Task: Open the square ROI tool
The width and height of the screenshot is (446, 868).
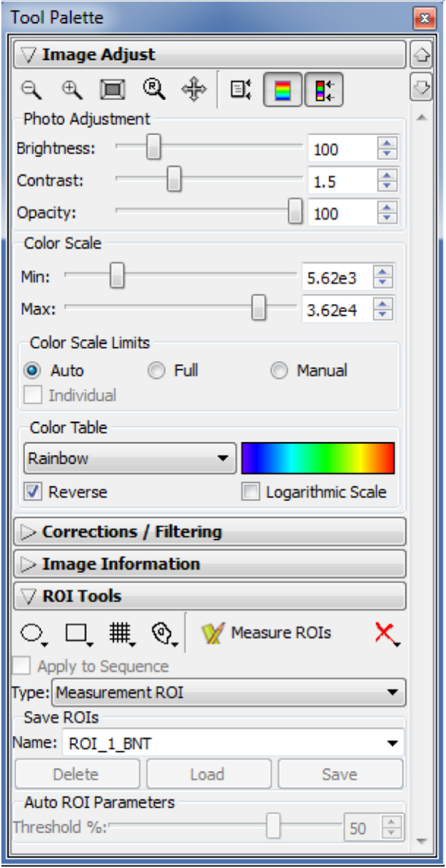Action: pos(76,632)
